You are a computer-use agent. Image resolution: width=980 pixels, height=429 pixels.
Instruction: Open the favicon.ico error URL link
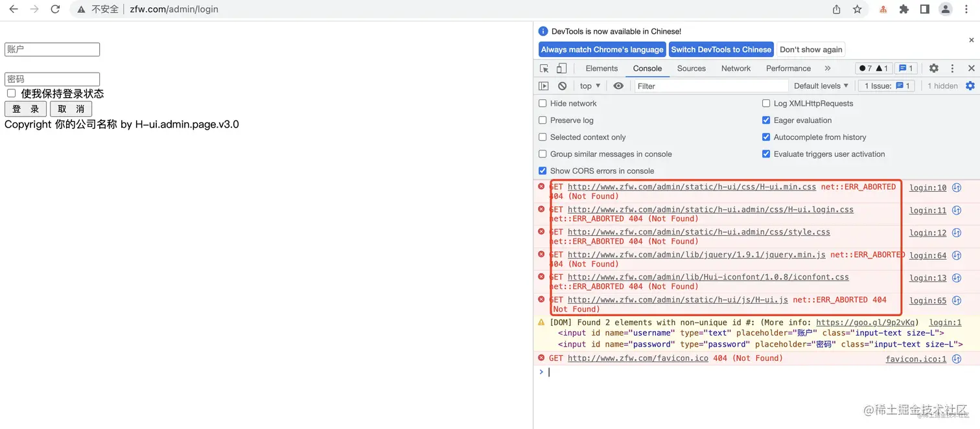(638, 358)
